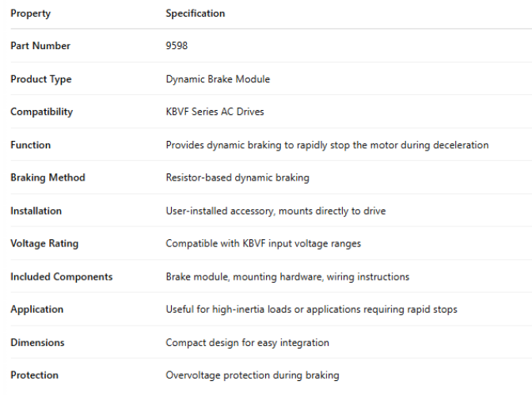532x396 pixels.
Task: Select the Compatibility row label
Action: (41, 112)
